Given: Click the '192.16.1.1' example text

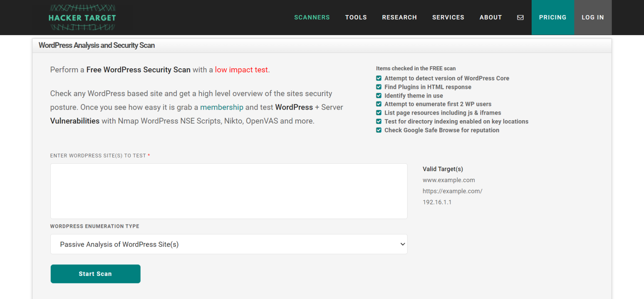Looking at the screenshot, I should tap(437, 202).
